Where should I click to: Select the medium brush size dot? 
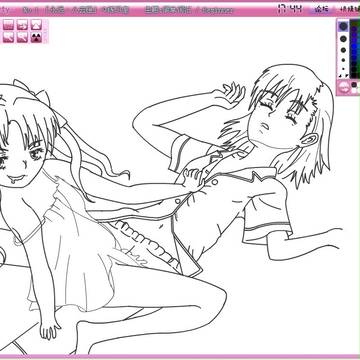(x=343, y=51)
